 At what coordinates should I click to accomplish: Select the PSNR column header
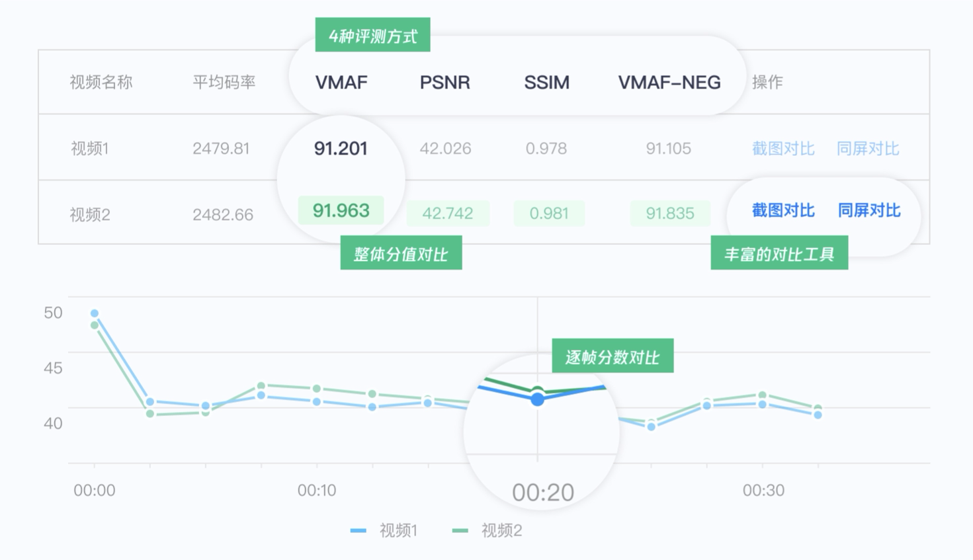click(x=444, y=83)
